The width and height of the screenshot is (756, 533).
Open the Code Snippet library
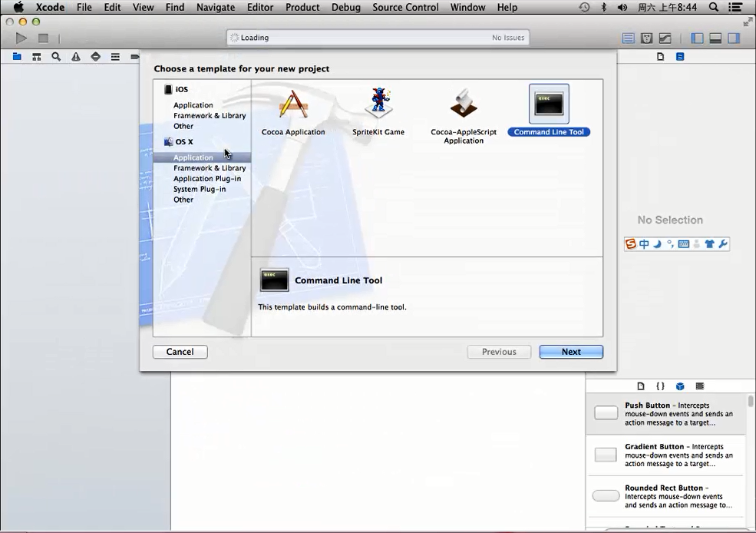(x=661, y=386)
